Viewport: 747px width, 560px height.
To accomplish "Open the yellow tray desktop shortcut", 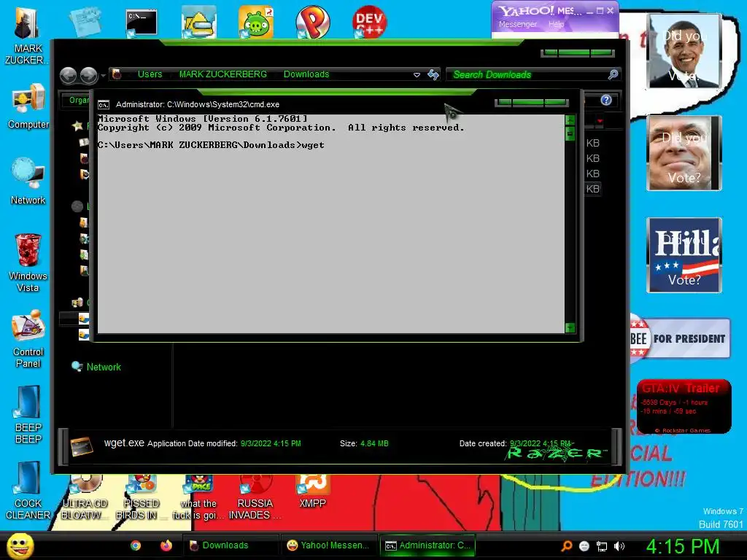I will pyautogui.click(x=199, y=22).
